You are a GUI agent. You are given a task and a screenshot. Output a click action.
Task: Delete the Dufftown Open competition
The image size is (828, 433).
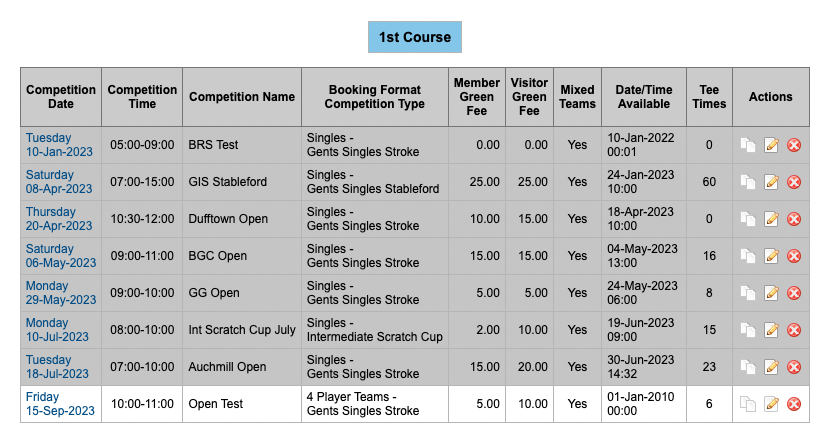(x=794, y=219)
